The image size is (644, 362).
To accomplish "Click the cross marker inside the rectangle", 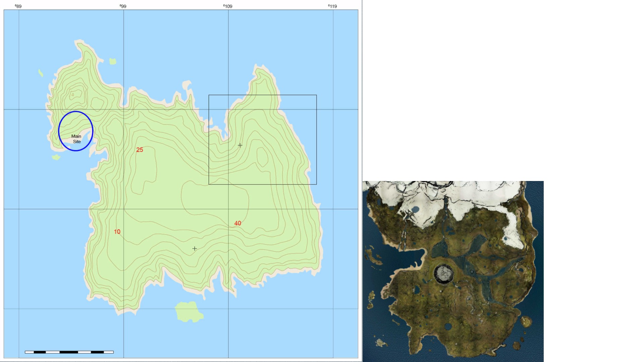I will [240, 145].
